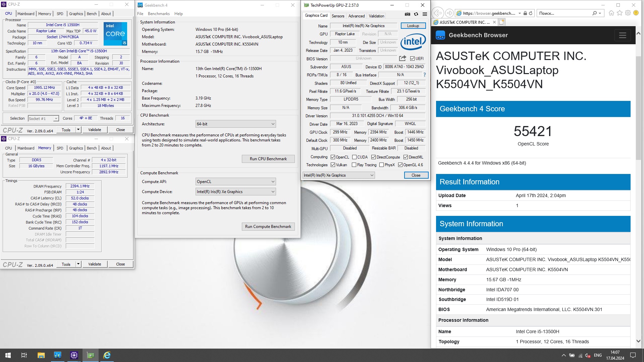
Task: Click Run Compute Benchmark
Action: coord(268,227)
